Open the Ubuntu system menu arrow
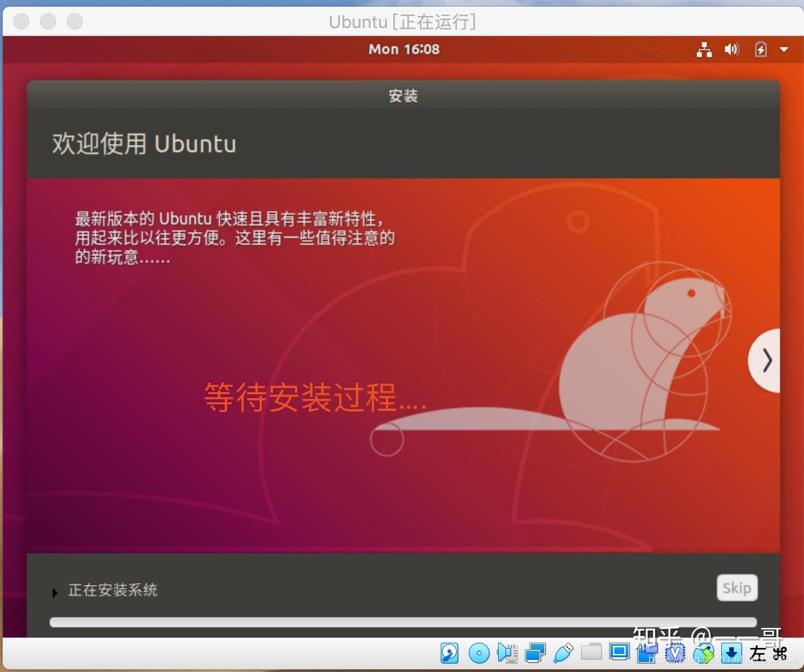The height and width of the screenshot is (672, 804). pos(784,49)
